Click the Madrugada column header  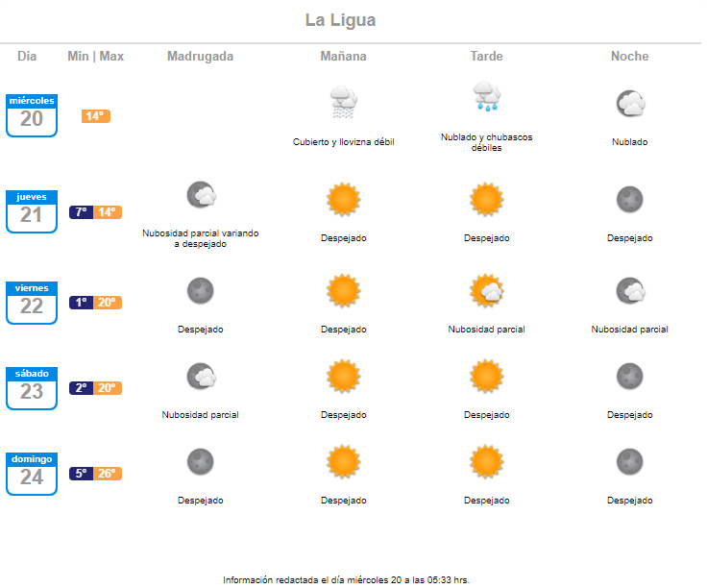200,57
